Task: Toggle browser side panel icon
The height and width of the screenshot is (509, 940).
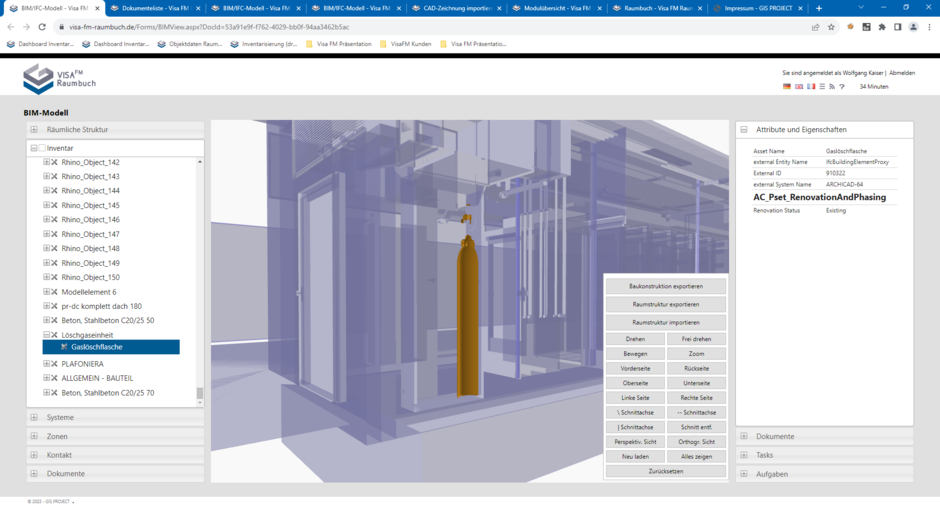Action: tap(897, 27)
